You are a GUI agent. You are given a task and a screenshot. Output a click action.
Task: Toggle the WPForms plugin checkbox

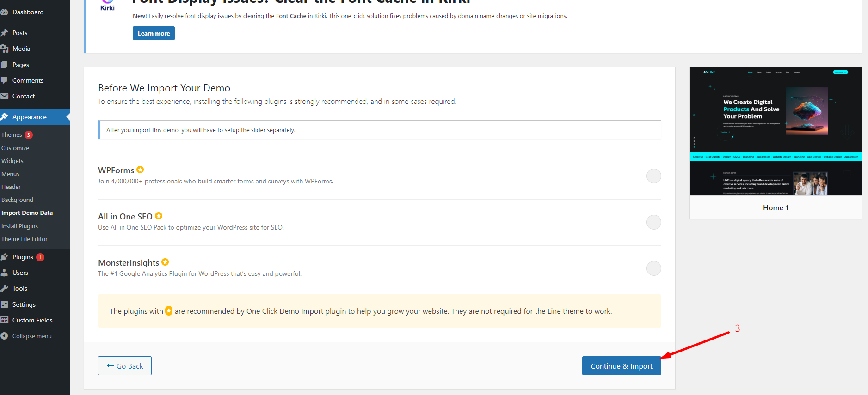click(x=653, y=176)
